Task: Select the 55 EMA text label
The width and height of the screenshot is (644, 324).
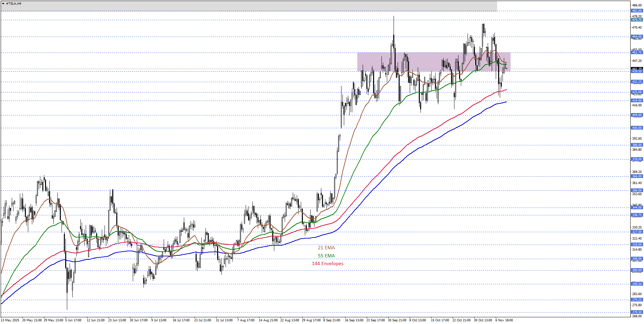Action: pos(326,256)
